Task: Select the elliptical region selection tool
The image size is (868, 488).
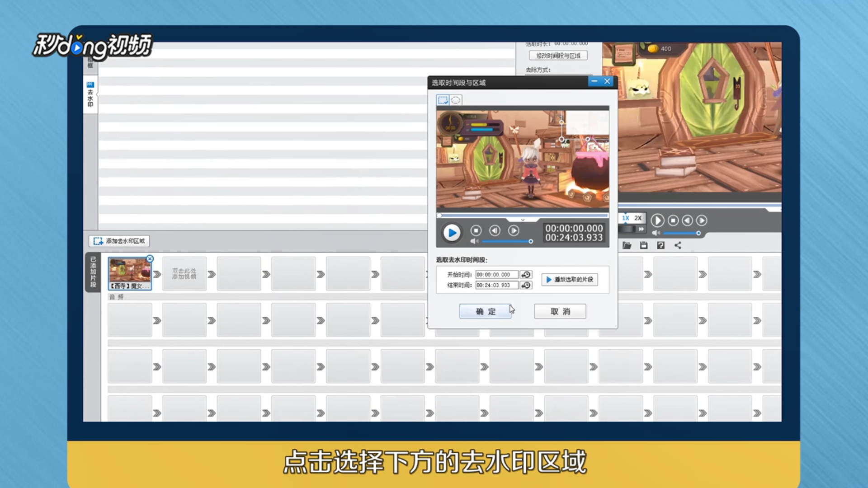Action: [456, 100]
